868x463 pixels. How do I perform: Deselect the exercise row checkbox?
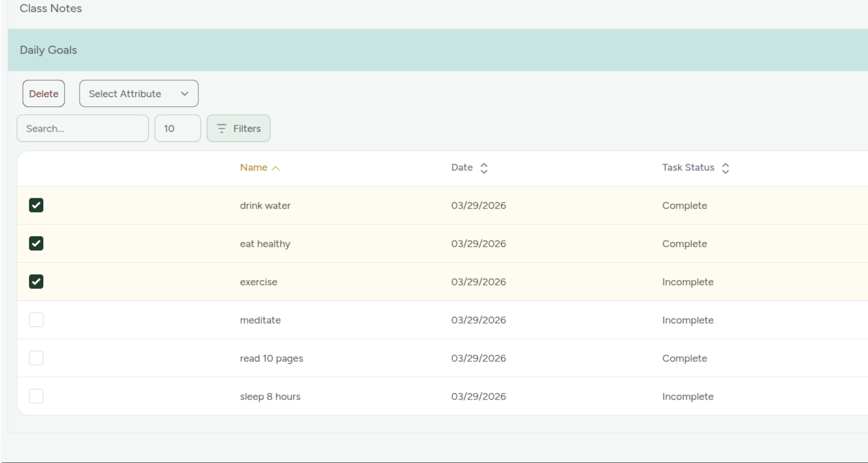pyautogui.click(x=36, y=281)
